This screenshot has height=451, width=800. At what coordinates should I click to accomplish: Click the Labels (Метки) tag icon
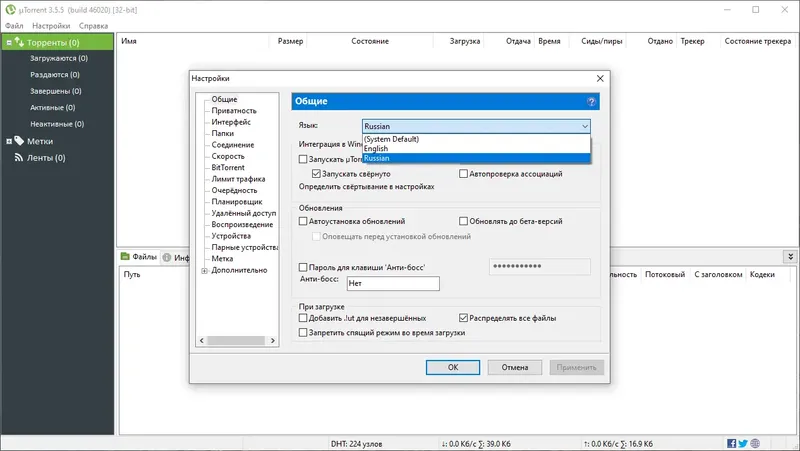click(x=19, y=141)
